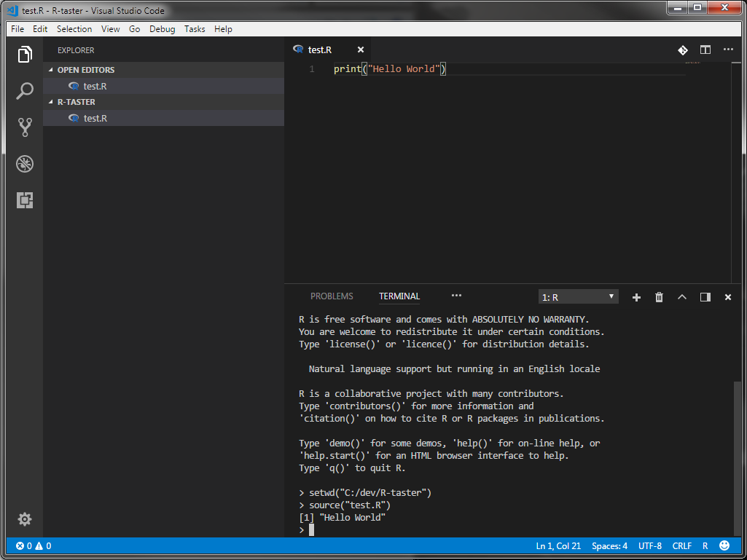
Task: Toggle the terminal panel position
Action: pyautogui.click(x=705, y=297)
